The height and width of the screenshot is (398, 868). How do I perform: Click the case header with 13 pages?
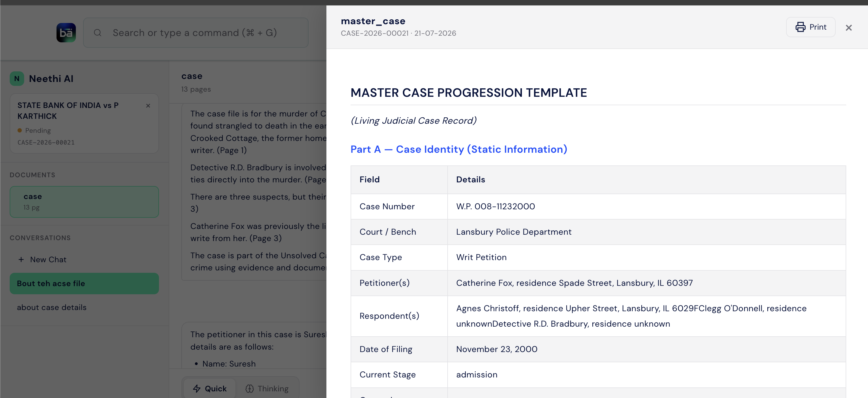(196, 82)
